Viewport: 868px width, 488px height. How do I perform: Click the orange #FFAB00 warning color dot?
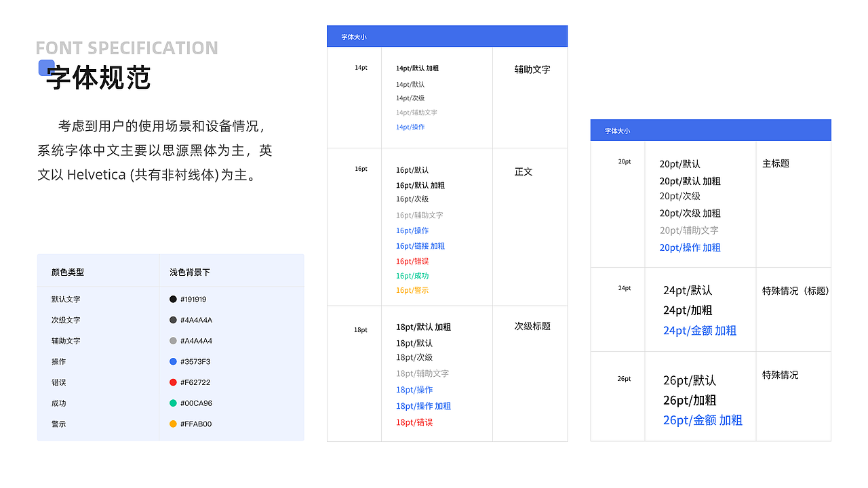coord(172,424)
